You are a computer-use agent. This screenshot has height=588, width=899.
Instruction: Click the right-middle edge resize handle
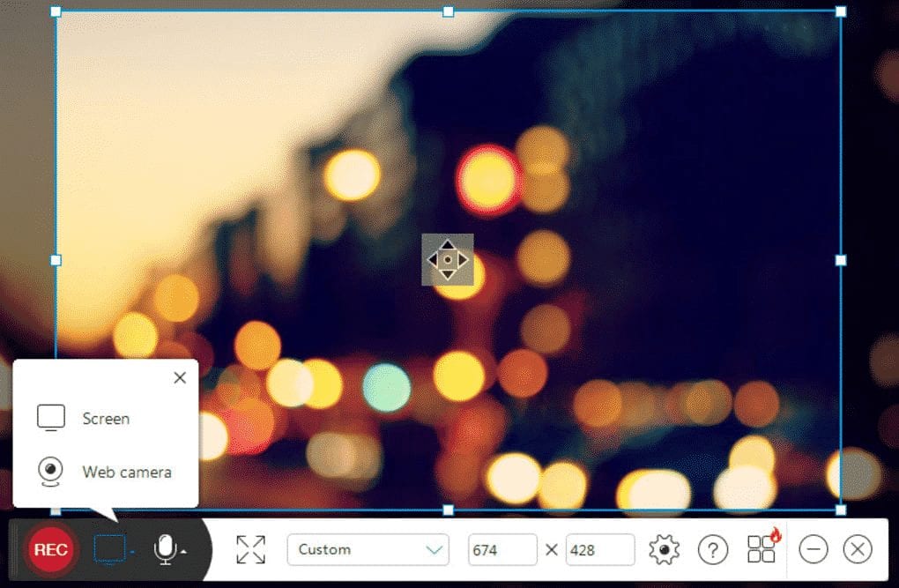click(x=841, y=260)
